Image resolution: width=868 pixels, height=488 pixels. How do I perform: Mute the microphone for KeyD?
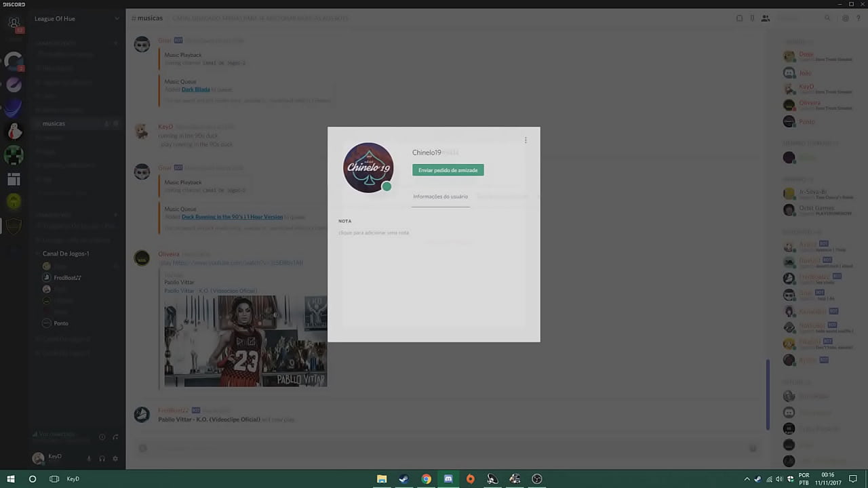pyautogui.click(x=88, y=459)
